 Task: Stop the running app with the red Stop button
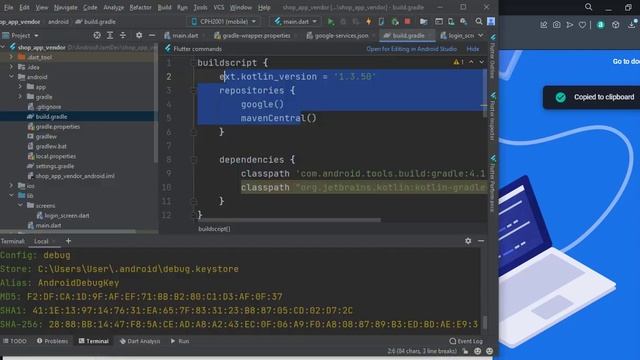click(x=407, y=22)
